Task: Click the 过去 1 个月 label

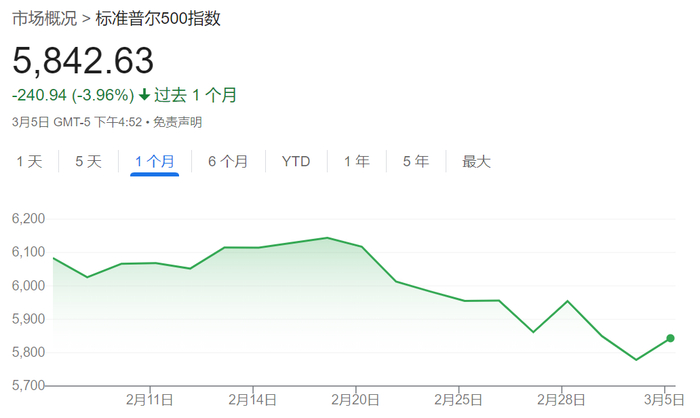Action: 195,95
